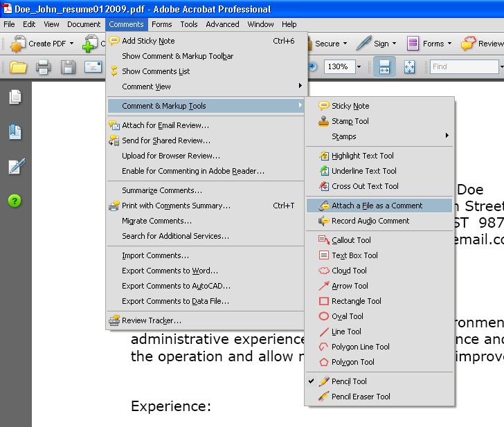The width and height of the screenshot is (504, 427).
Task: Select the Cloud Tool
Action: coord(379,271)
